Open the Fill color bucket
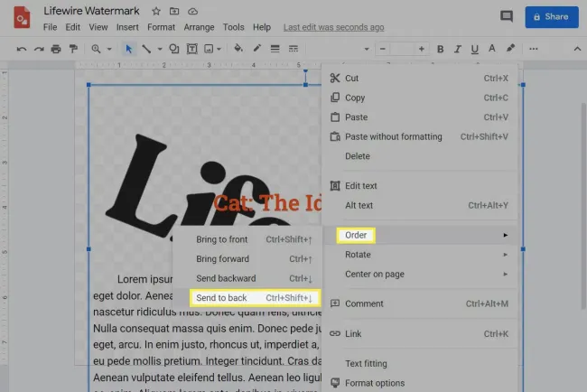The image size is (587, 392). click(238, 49)
